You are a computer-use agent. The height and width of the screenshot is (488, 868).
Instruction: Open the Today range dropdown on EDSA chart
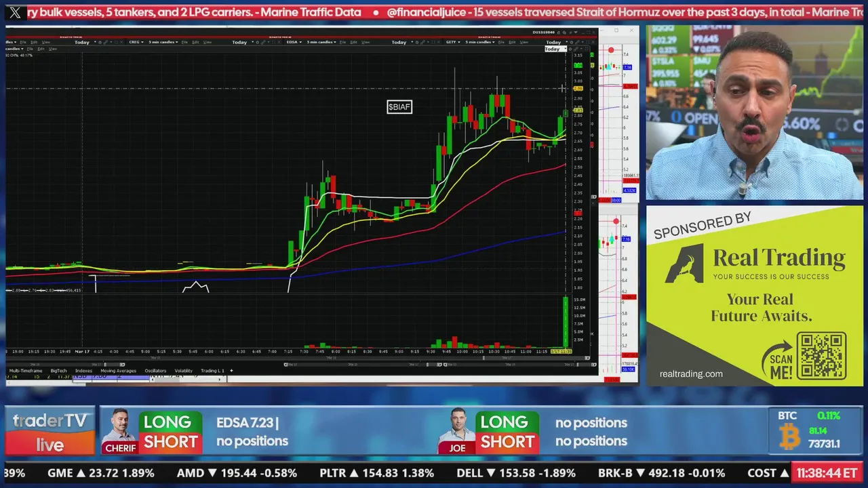(401, 42)
